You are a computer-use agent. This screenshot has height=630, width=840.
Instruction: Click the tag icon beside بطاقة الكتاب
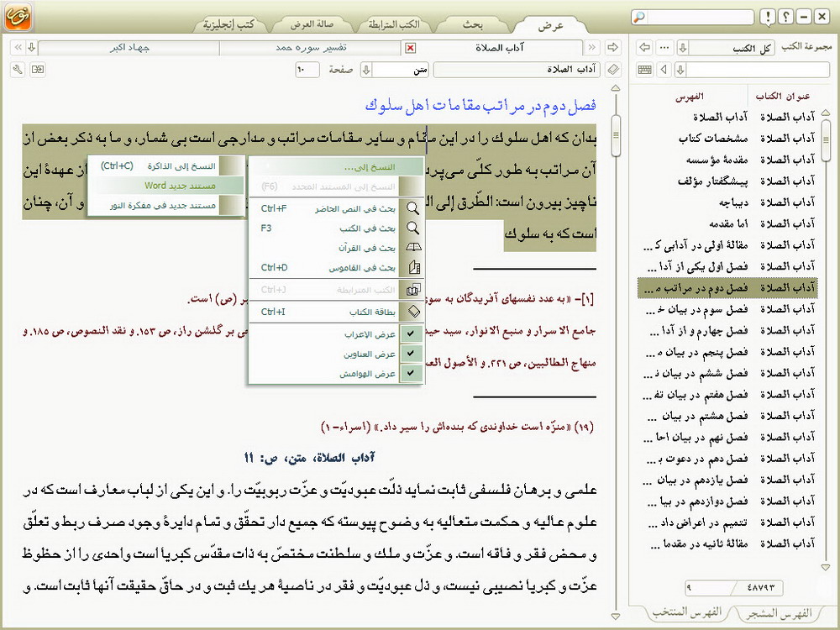[x=413, y=312]
